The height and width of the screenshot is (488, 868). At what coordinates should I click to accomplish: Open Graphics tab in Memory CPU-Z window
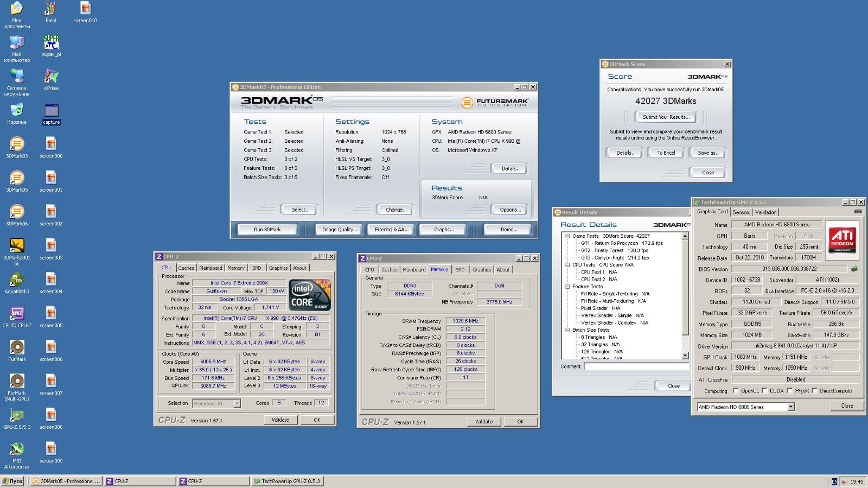482,270
